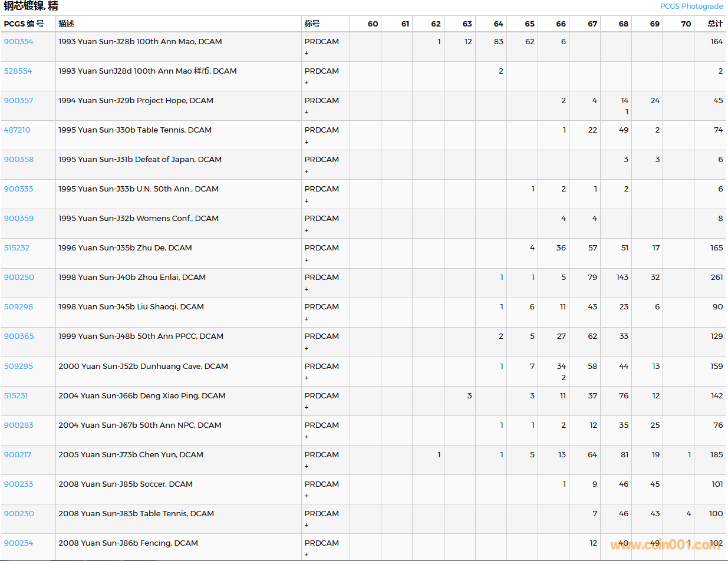Open PCGS number 900234 Fencing link

[19, 543]
